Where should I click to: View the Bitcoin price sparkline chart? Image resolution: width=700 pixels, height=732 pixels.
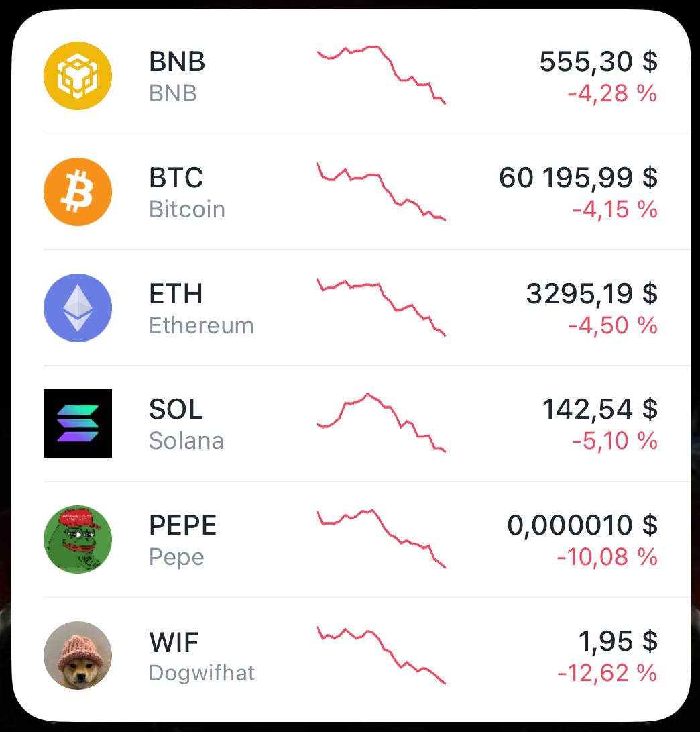click(x=381, y=191)
